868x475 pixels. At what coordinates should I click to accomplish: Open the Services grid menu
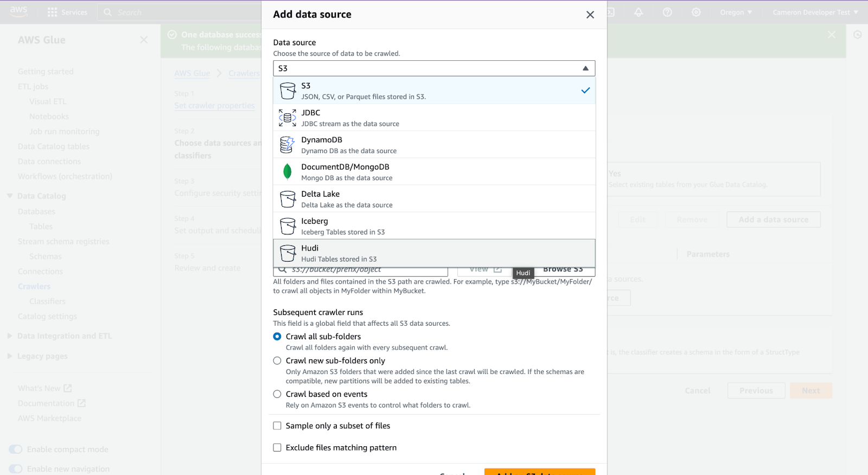[67, 12]
